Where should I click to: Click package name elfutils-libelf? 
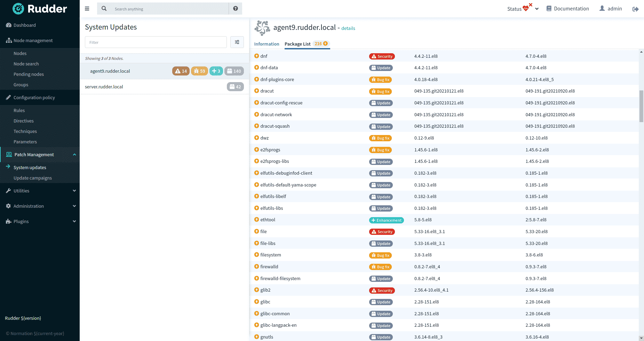point(273,196)
